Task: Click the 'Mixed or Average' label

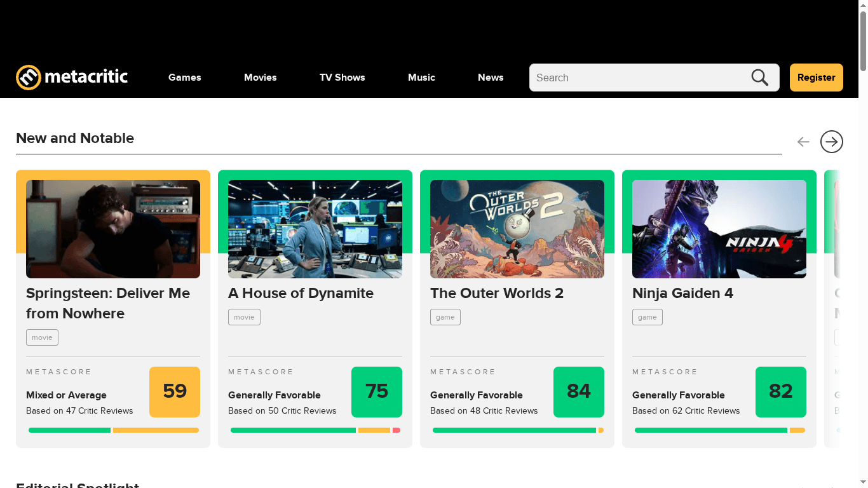Action: [x=66, y=395]
